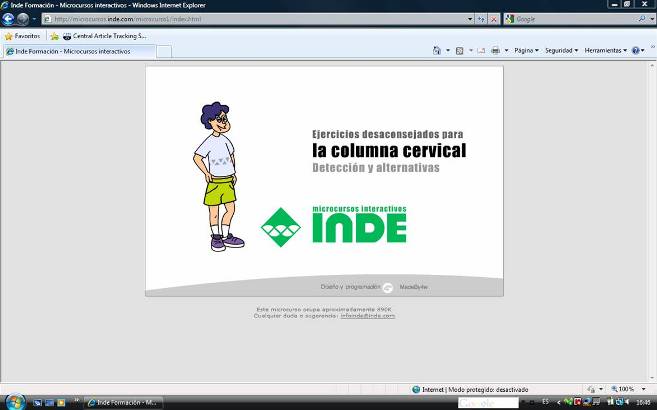Refresh the page using the refresh icon
657x410 pixels.
click(x=481, y=19)
